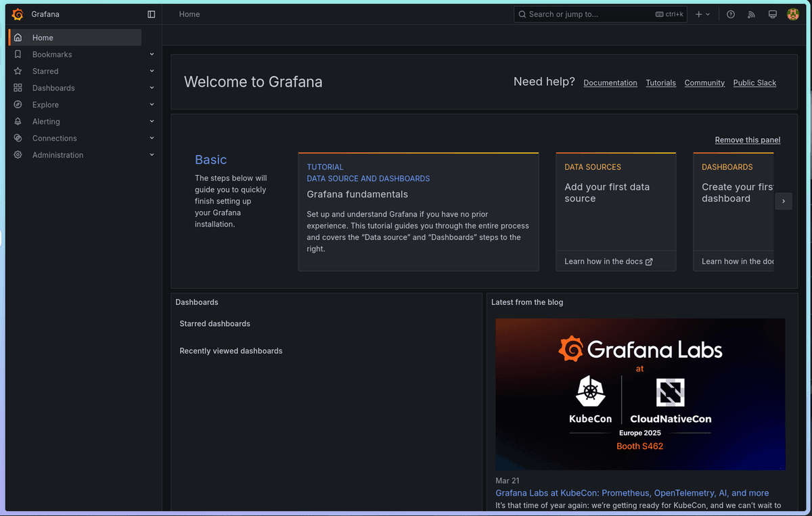Screen dimensions: 812x516
Task: Open the Documentation link
Action: click(x=610, y=83)
